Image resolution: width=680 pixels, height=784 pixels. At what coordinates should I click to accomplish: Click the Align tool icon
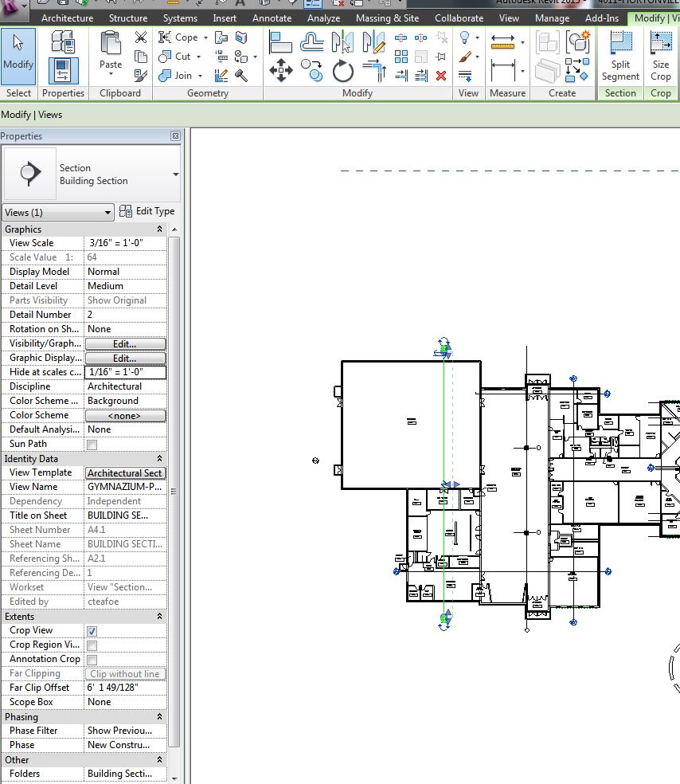click(x=280, y=42)
